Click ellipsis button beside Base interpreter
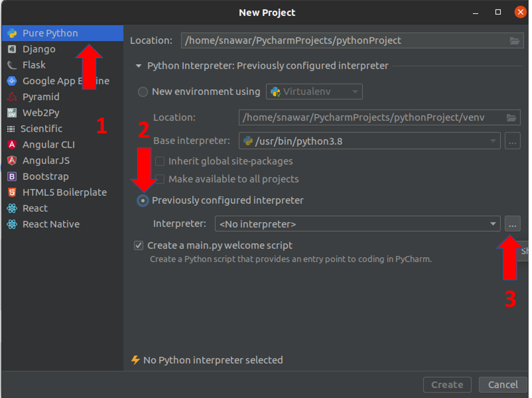The image size is (532, 398). click(512, 141)
